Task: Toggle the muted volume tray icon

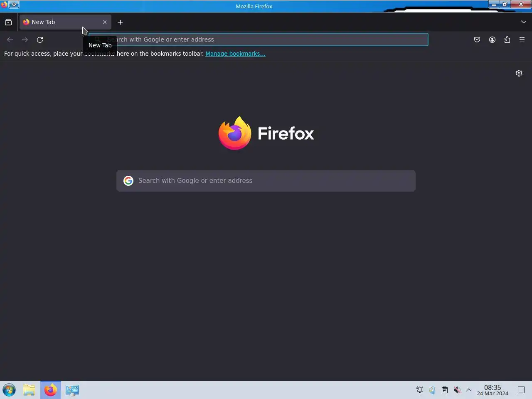Action: click(x=457, y=390)
